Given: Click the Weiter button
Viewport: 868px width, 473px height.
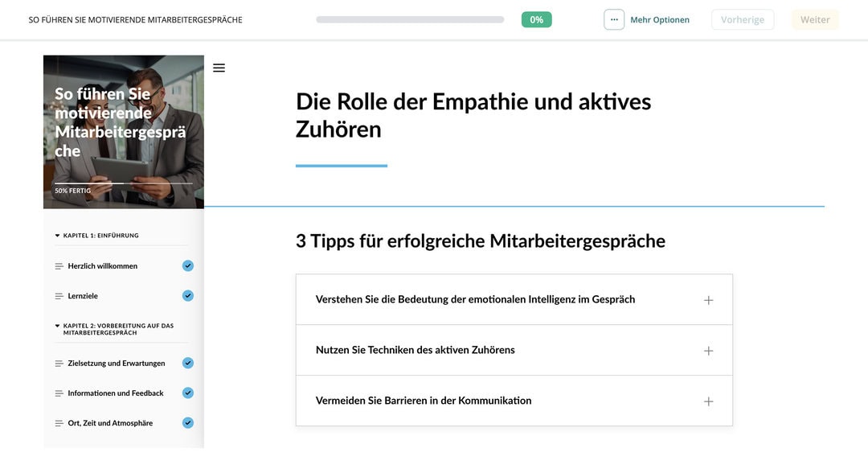Looking at the screenshot, I should (x=814, y=20).
